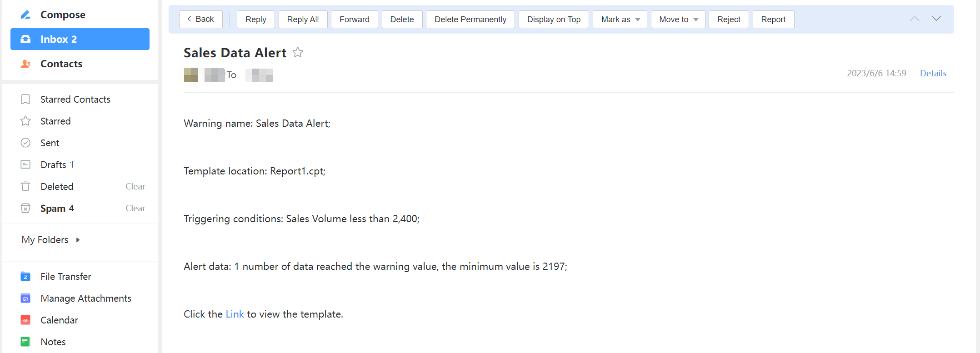The image size is (980, 353).
Task: Go to next email with down arrow
Action: pos(936,19)
